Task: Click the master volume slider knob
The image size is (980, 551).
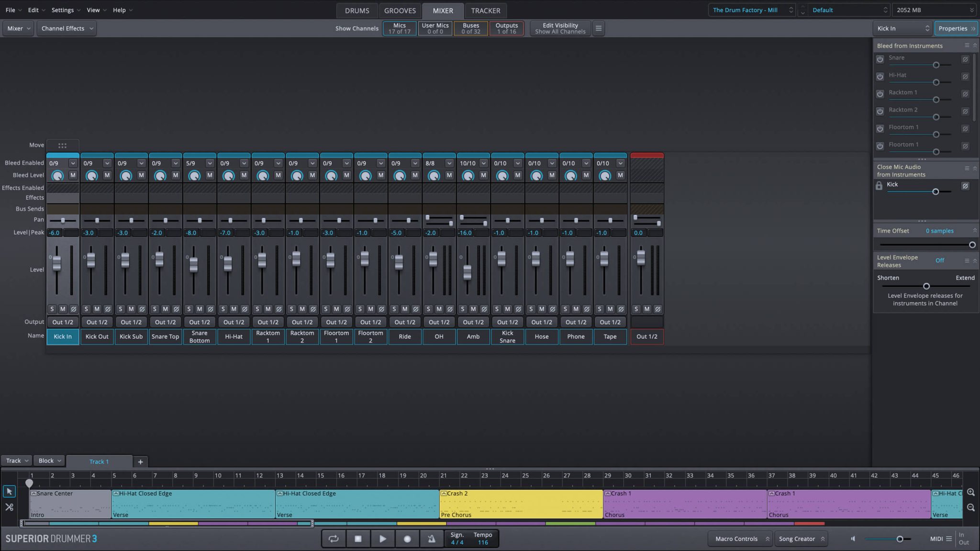Action: (900, 539)
